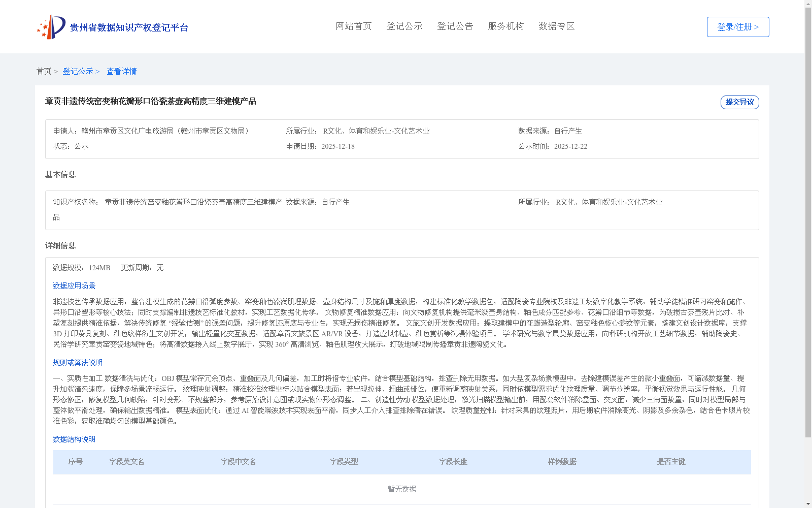Select 服务机构 in top navigation
Screen dimensions: 812x508
[506, 26]
